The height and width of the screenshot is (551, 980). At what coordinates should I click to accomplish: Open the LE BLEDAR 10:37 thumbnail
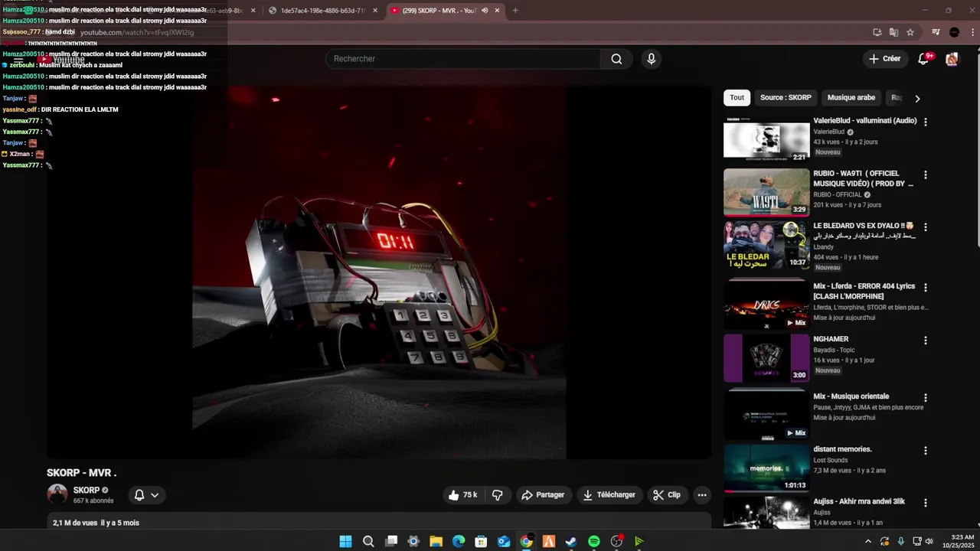[766, 245]
